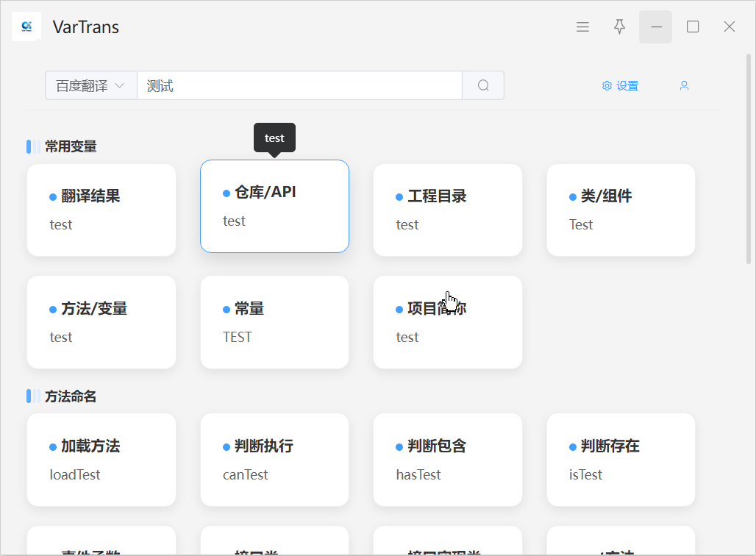Open the user account icon
756x556 pixels.
coord(684,85)
